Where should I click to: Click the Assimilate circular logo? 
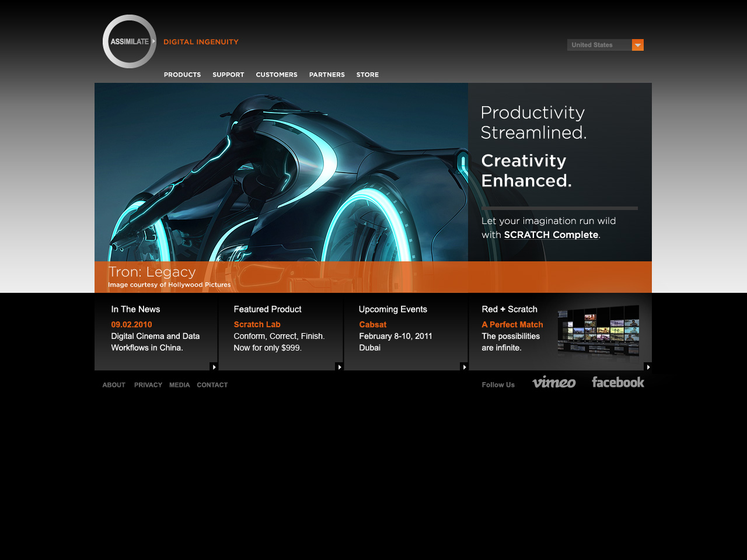pos(130,41)
